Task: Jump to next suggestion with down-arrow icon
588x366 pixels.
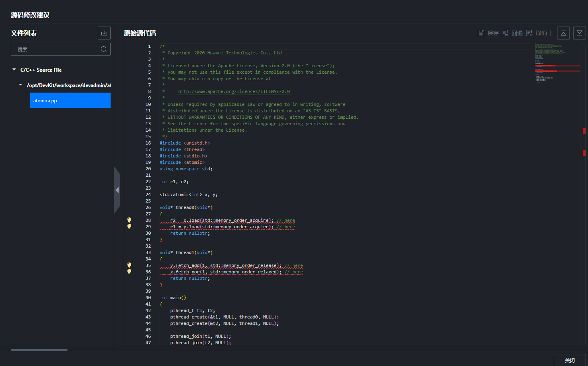Action: (x=580, y=33)
